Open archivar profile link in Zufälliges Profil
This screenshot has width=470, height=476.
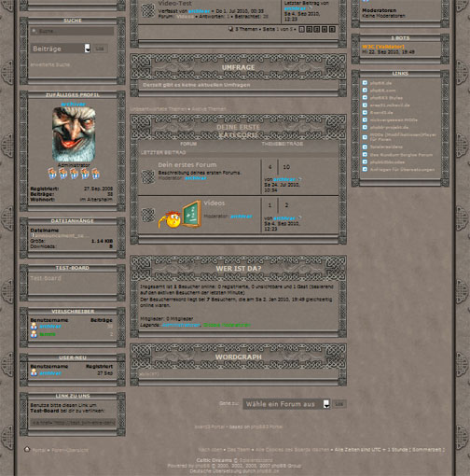(74, 105)
